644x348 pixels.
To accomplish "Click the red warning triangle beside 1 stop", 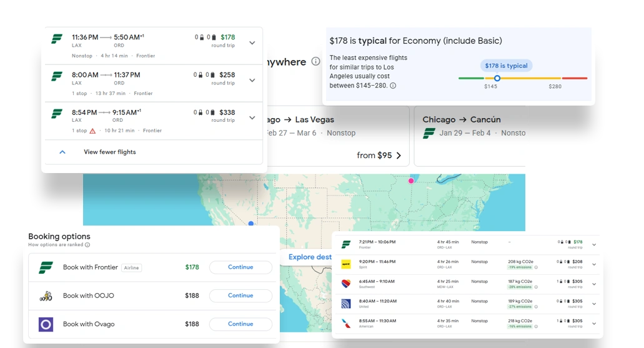I will pos(92,131).
